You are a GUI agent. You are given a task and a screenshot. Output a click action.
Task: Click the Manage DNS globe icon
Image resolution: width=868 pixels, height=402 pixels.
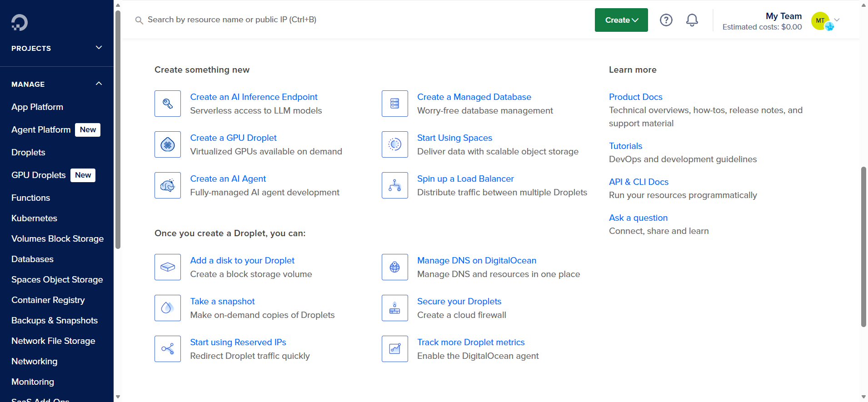(x=395, y=267)
